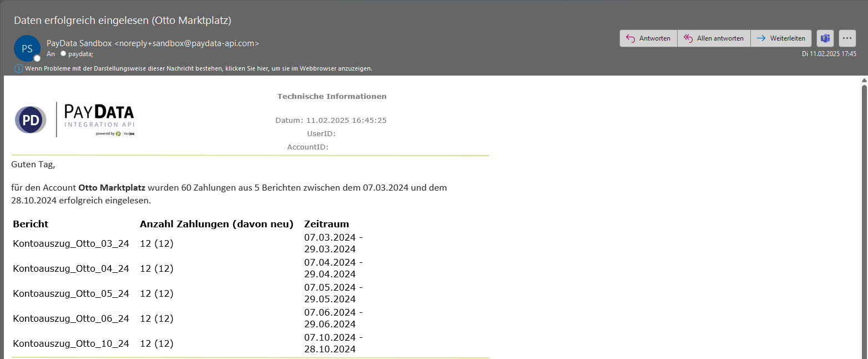Click payment count for Kontoauszug_Otto_10_24
Viewport: 868px width, 359px height.
(x=157, y=343)
